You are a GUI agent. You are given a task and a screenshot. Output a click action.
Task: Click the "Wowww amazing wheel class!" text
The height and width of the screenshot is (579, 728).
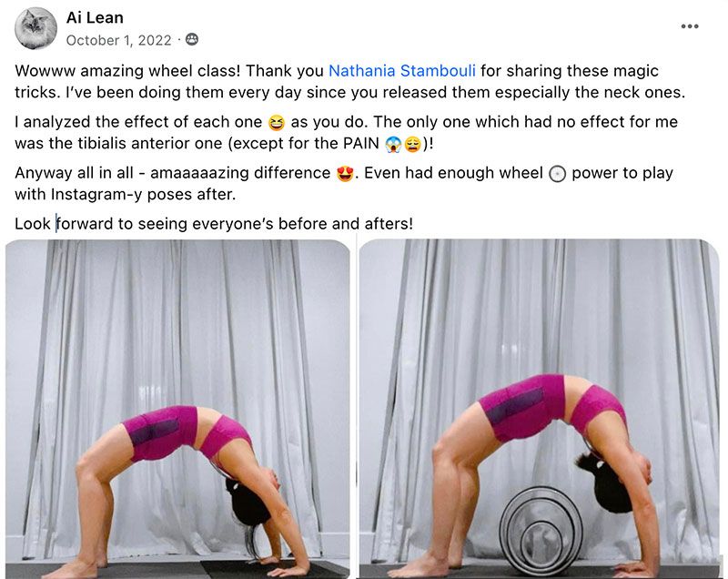click(x=127, y=71)
